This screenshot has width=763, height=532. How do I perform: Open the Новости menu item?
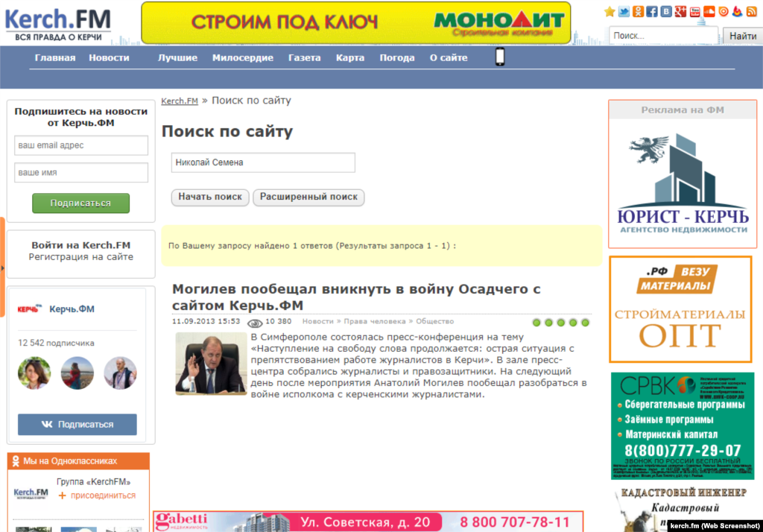(x=109, y=57)
